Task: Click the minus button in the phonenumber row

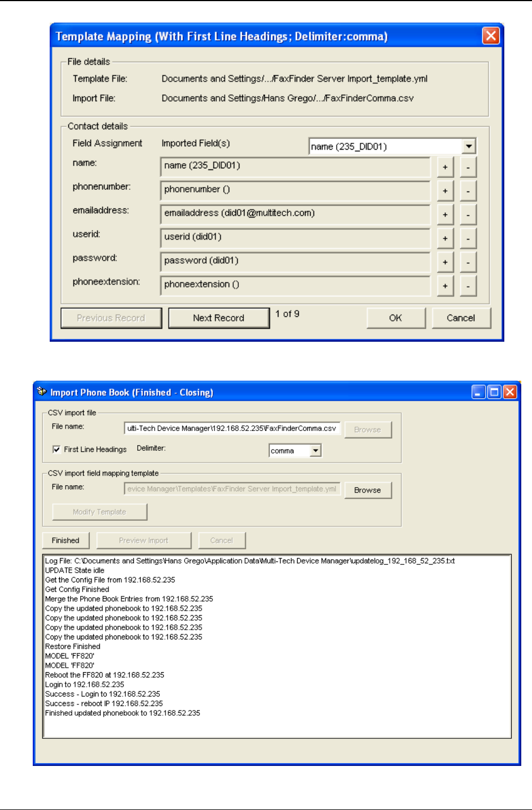Action: click(x=468, y=191)
